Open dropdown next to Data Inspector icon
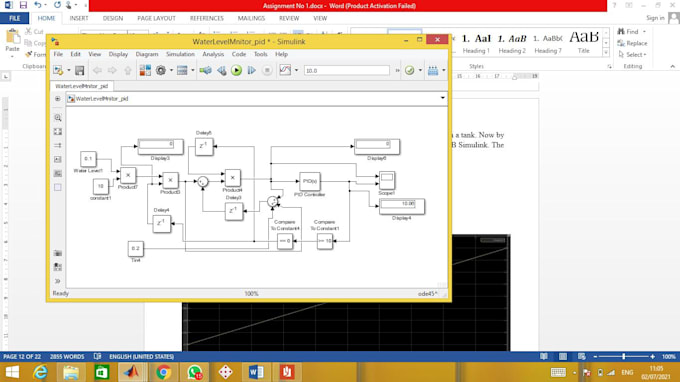 (296, 70)
